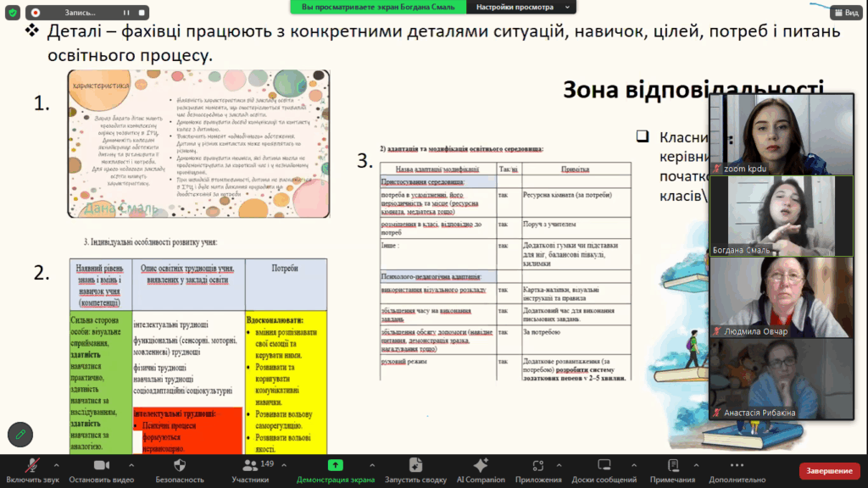868x488 pixels.
Task: Click the Вид view button
Action: (843, 12)
